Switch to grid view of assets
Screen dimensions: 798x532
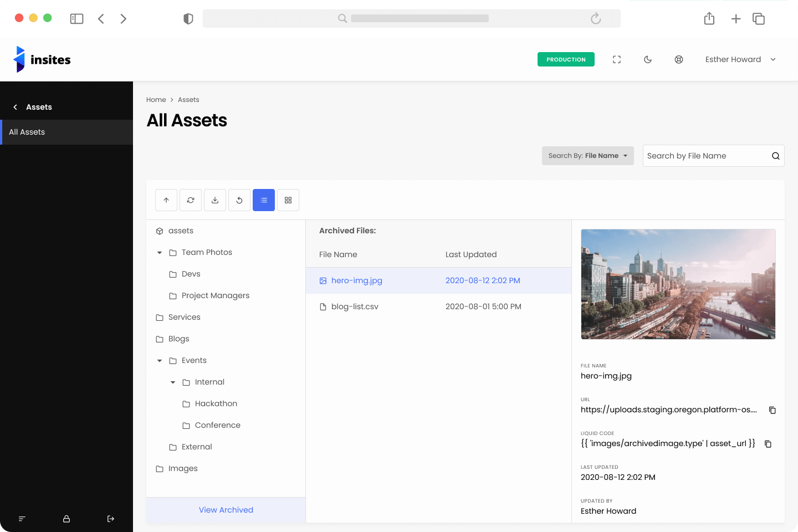coord(288,200)
